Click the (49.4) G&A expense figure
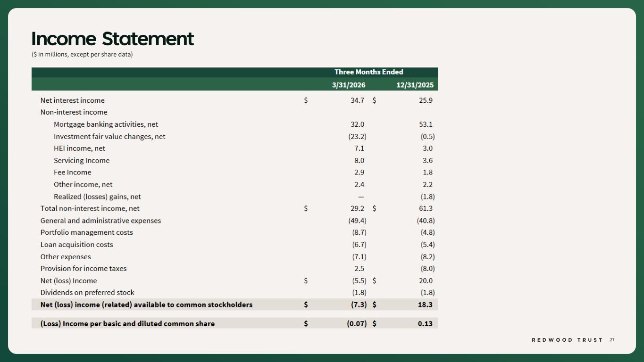This screenshot has width=644, height=362. pos(357,221)
